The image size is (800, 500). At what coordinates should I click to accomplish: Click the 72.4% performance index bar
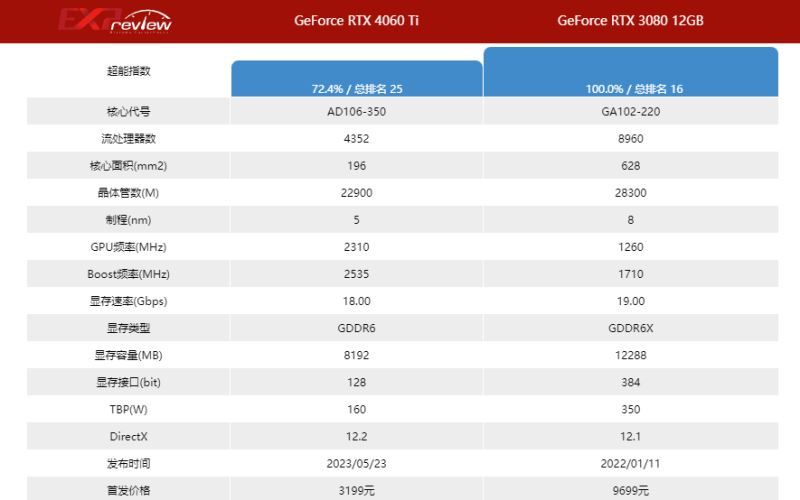pos(357,79)
